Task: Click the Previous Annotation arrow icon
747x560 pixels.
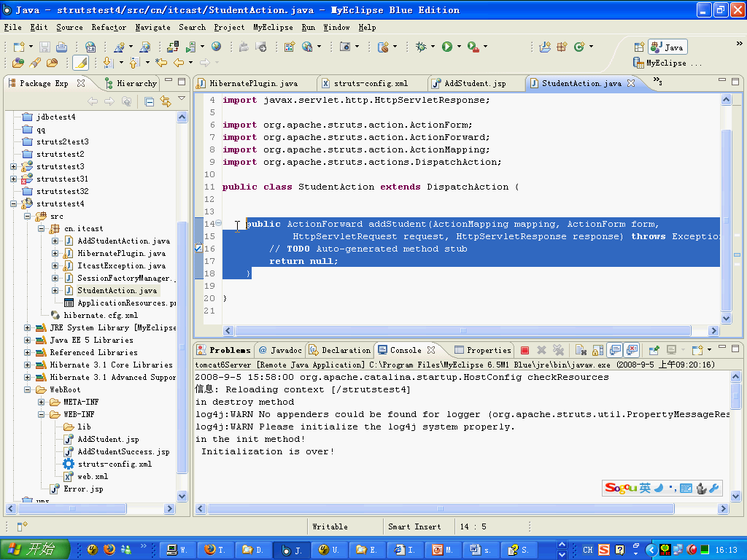Action: click(x=134, y=63)
